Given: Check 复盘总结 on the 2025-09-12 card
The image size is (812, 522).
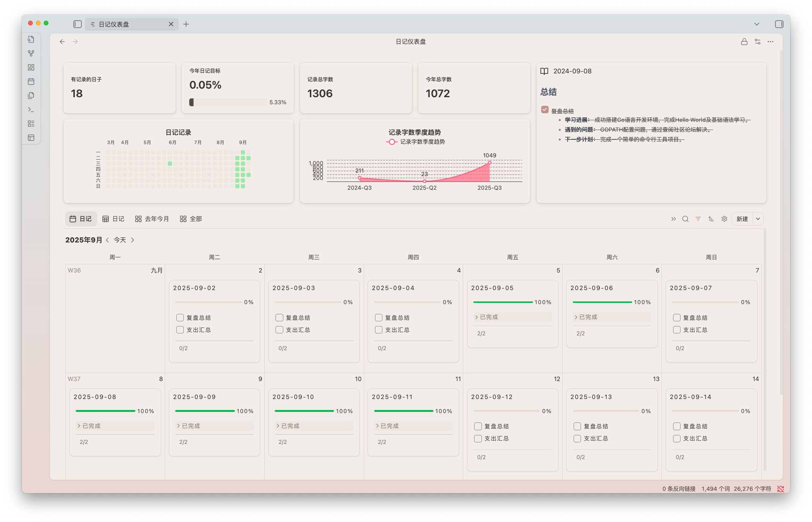Looking at the screenshot, I should [478, 426].
